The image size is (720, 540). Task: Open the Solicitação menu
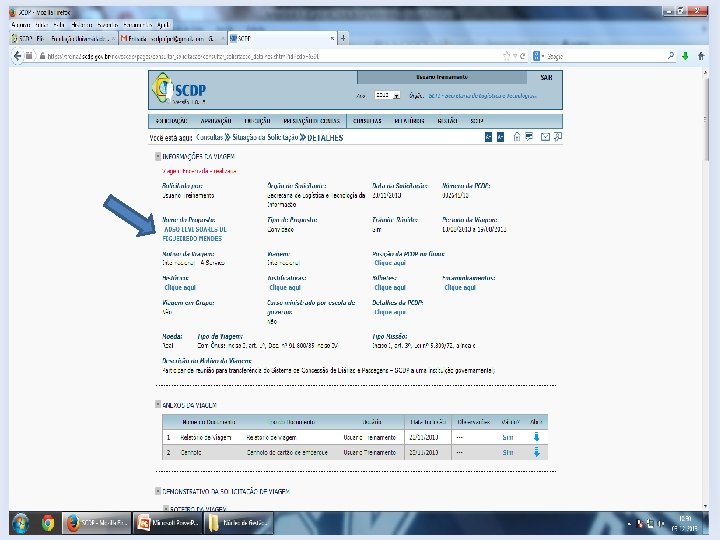[x=171, y=121]
